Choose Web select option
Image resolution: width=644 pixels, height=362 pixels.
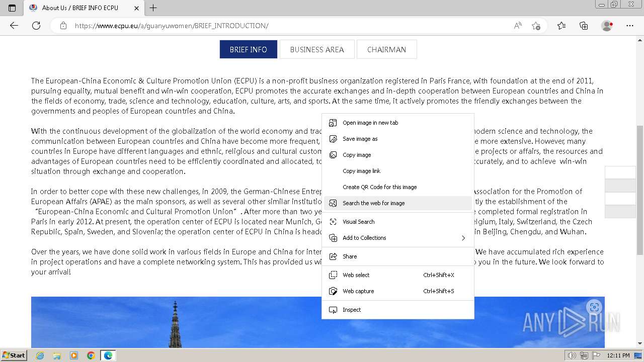tap(398, 275)
